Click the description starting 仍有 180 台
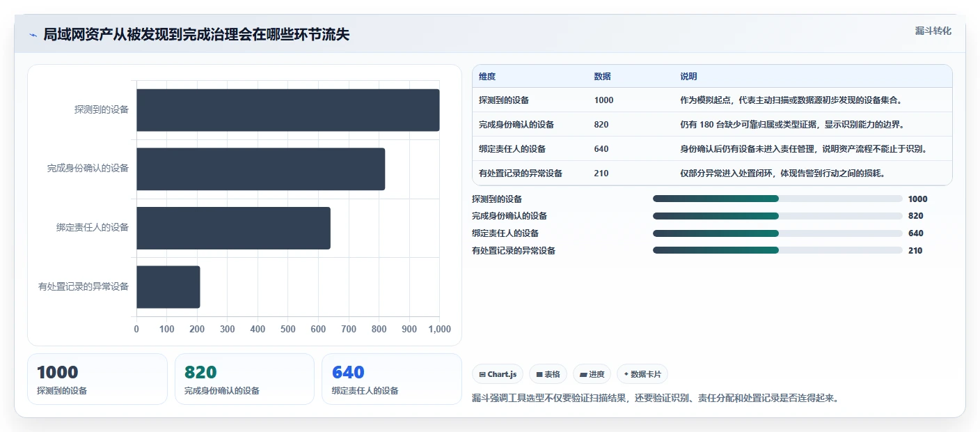Image resolution: width=980 pixels, height=432 pixels. pos(792,125)
